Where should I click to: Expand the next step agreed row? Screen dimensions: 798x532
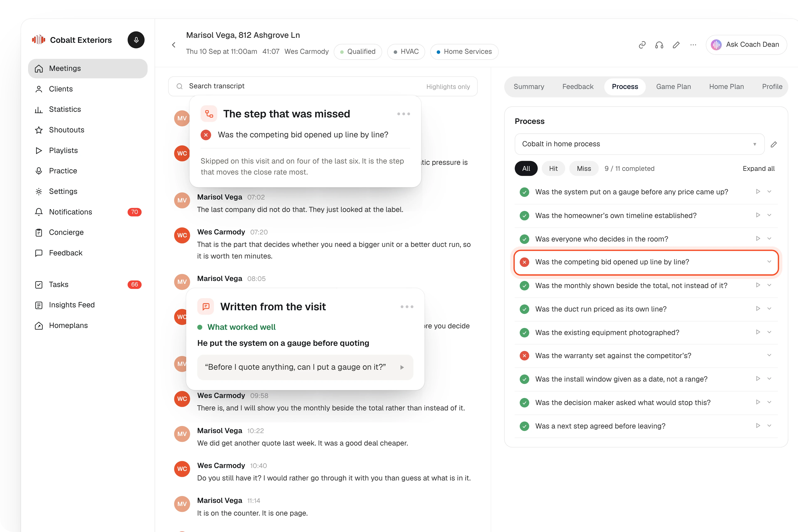point(769,425)
